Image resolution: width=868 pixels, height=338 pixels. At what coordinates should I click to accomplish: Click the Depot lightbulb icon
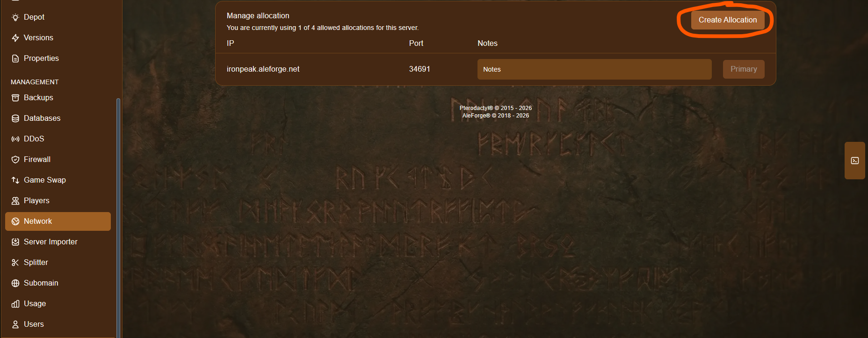15,17
